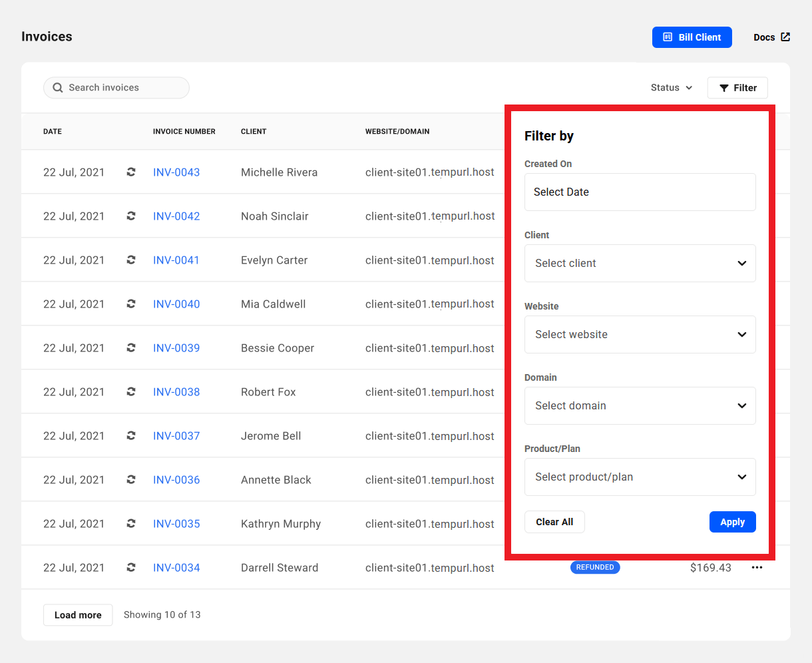
Task: Click the funnel icon on Filter button
Action: coord(724,88)
